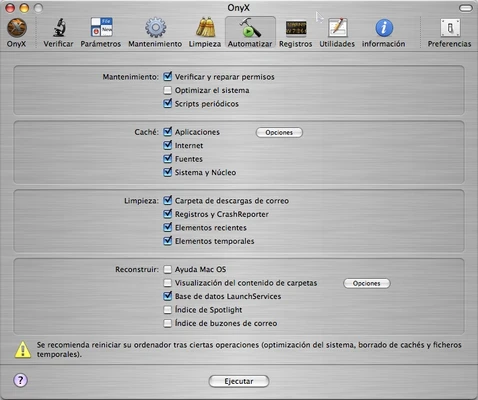
Task: Select the Mantenimiento gear icon
Action: (x=155, y=28)
